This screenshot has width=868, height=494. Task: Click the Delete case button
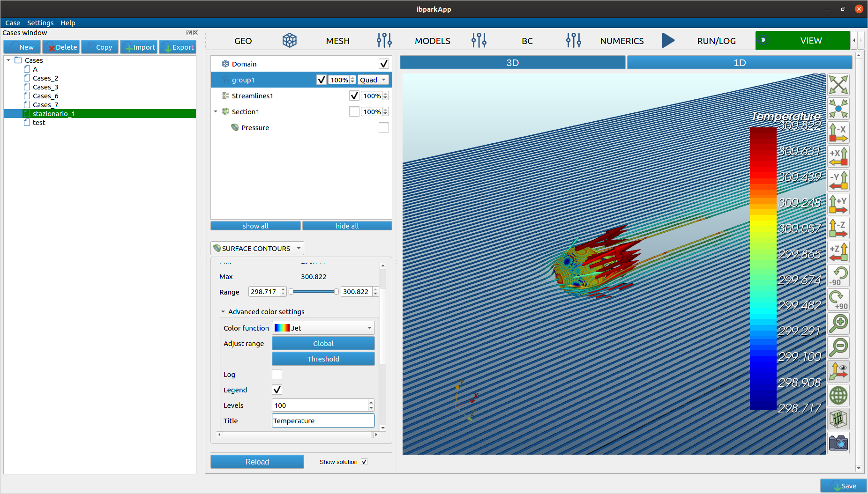[x=61, y=47]
